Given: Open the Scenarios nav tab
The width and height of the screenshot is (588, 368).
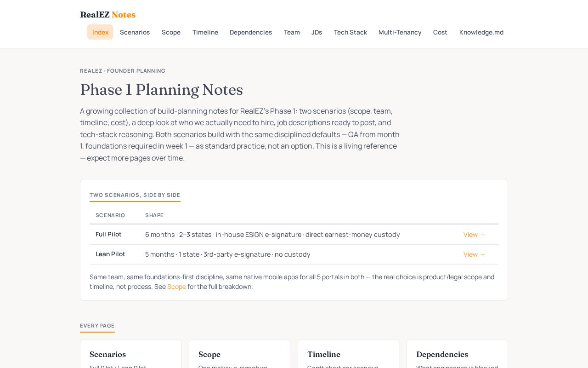Looking at the screenshot, I should coord(135,32).
